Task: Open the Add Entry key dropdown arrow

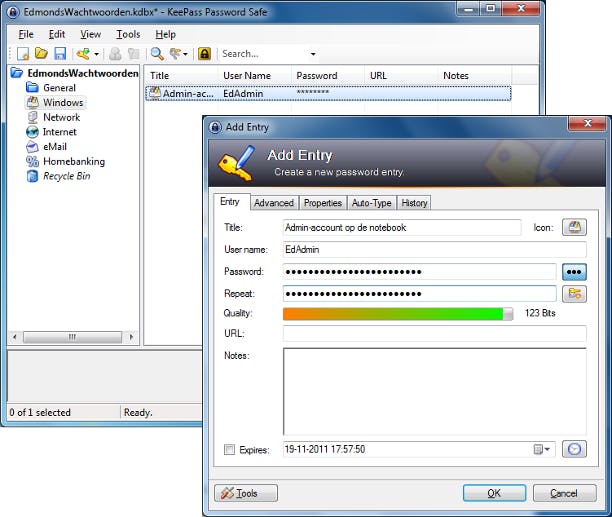Action: tap(96, 54)
